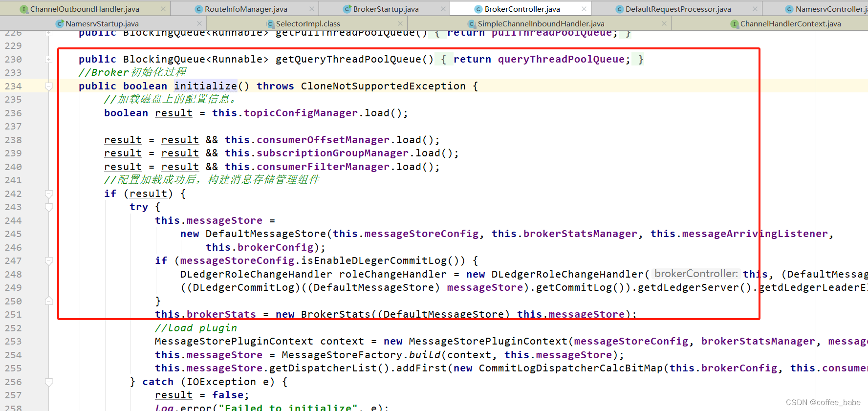
Task: Click the //load plugin comment
Action: coord(196,328)
